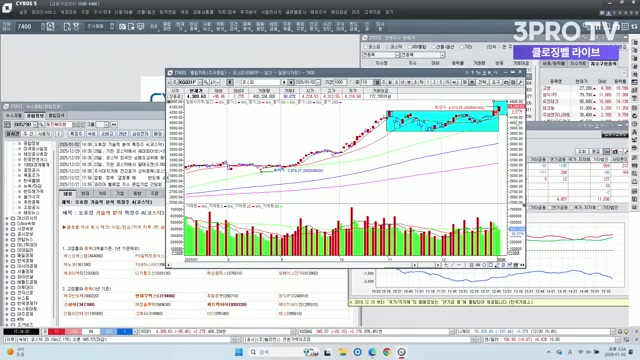This screenshot has width=640, height=360.
Task: Select the third radio button, between 코스닥 and 선물/옵션
Action: point(410,47)
